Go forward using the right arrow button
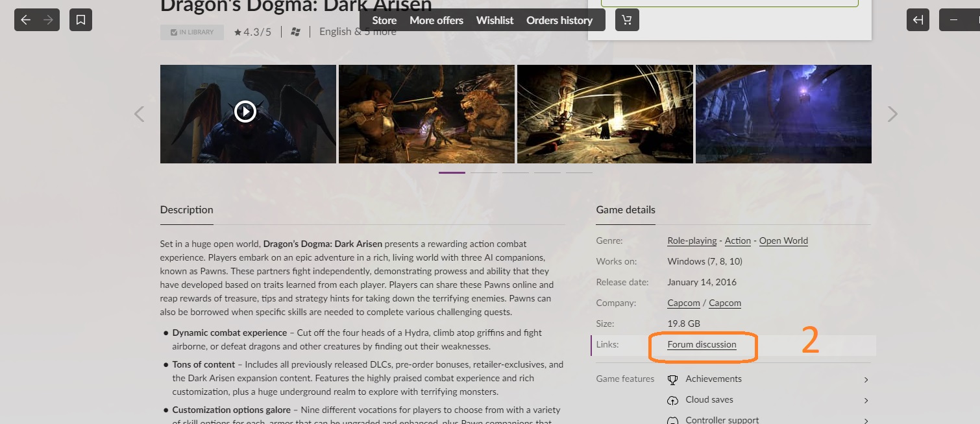 pos(48,20)
